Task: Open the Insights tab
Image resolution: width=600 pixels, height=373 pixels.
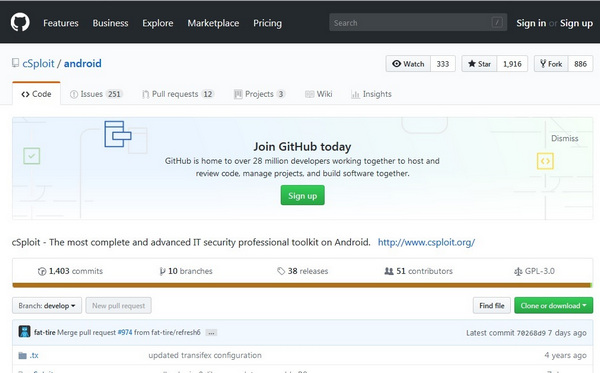Action: pos(371,94)
